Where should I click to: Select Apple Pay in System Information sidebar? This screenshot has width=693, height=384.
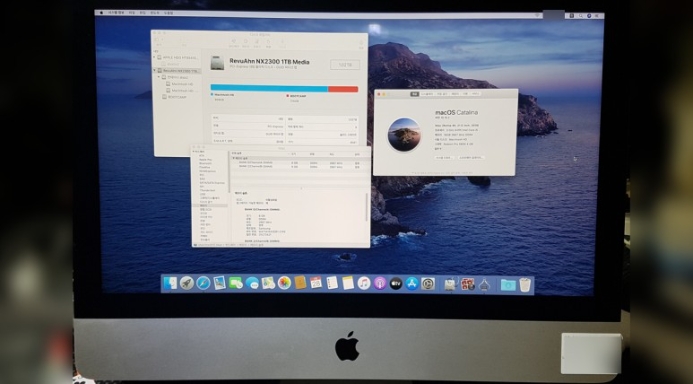(205, 160)
